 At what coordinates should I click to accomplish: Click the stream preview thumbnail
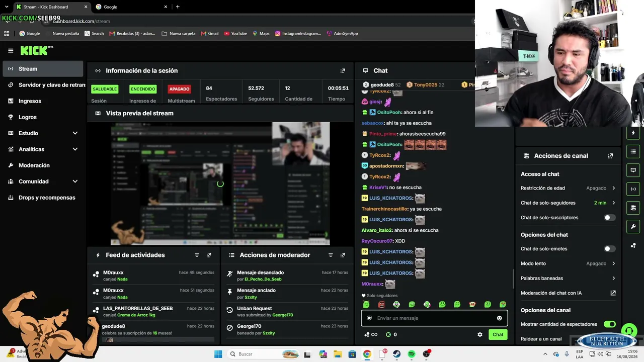tap(220, 184)
